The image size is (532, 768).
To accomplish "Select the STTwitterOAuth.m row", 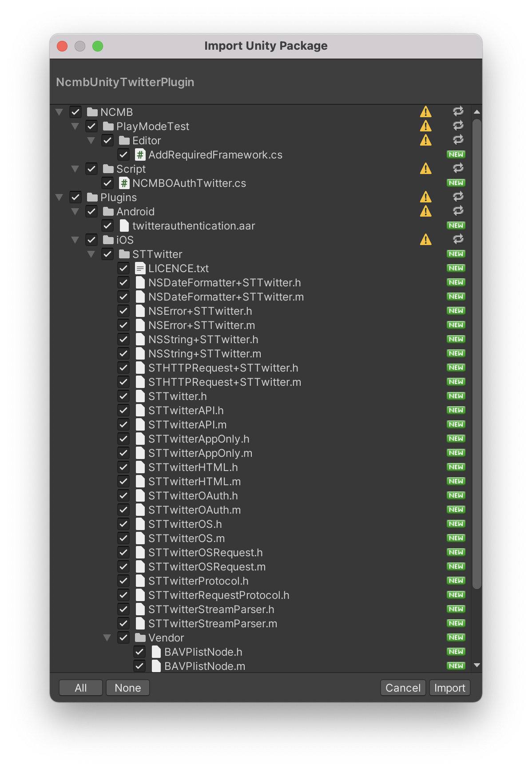I will (260, 510).
